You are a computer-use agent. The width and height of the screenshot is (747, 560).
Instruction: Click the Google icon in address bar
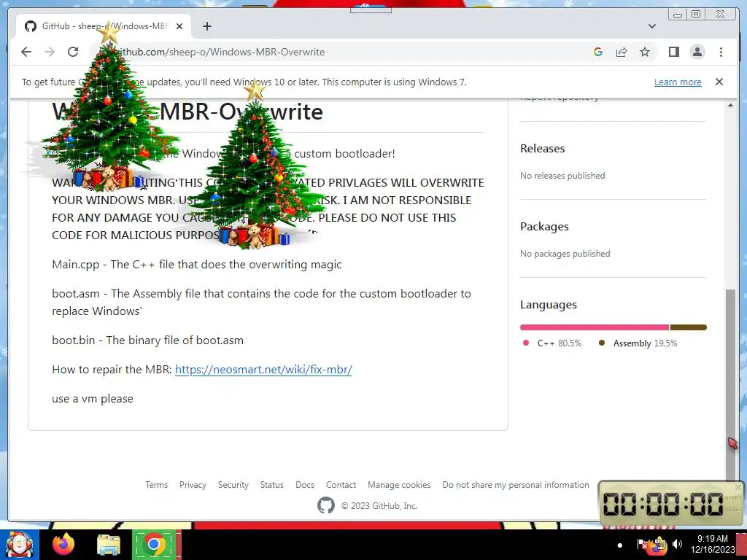598,52
